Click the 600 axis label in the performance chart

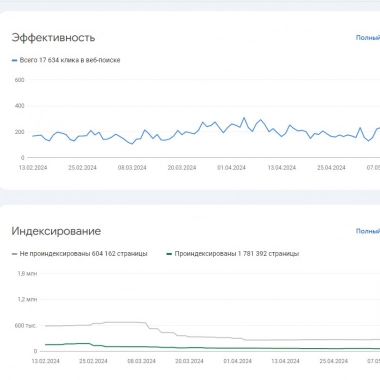coord(20,80)
